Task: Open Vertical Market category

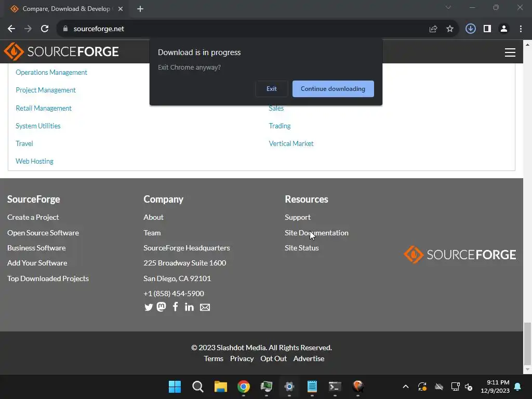Action: pyautogui.click(x=291, y=143)
